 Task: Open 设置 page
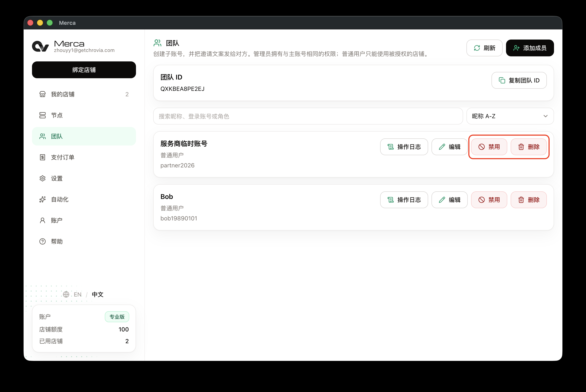[84, 178]
